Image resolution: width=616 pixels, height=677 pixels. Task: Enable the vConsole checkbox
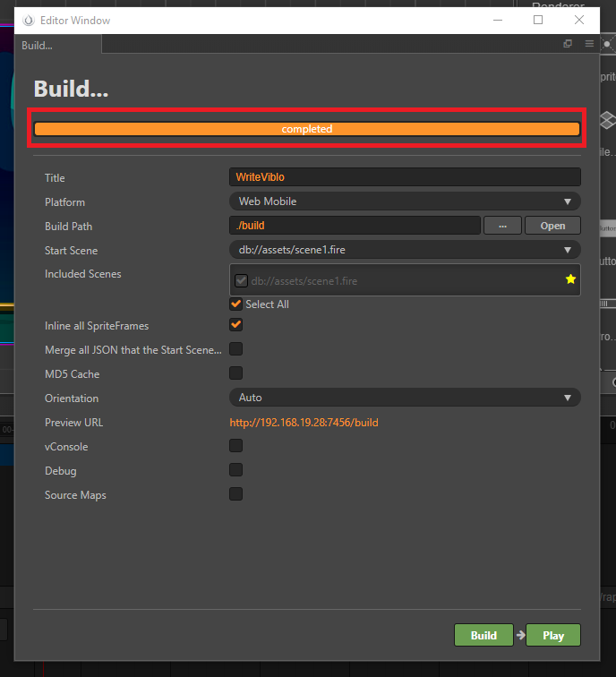coord(235,446)
